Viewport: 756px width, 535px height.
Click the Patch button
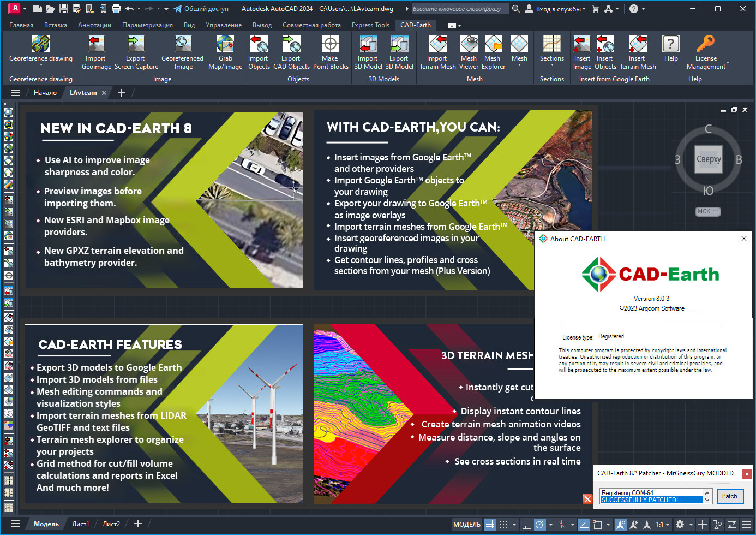729,496
